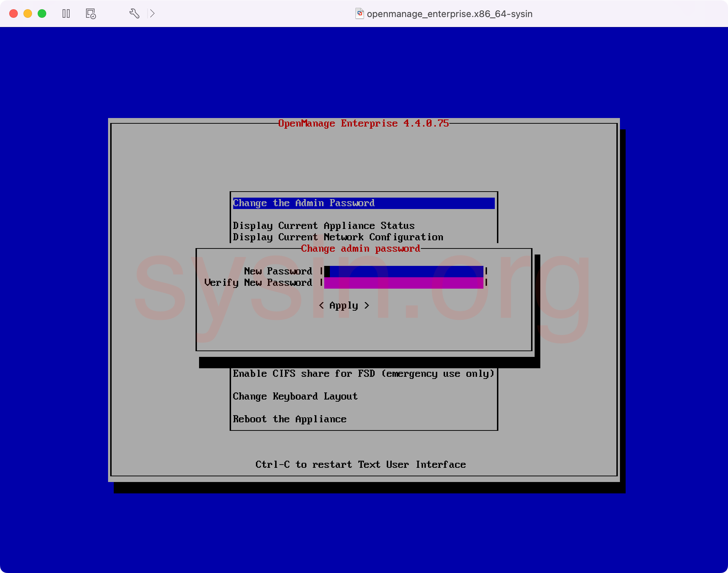Select Enable CIFS share for FSD

tap(363, 374)
